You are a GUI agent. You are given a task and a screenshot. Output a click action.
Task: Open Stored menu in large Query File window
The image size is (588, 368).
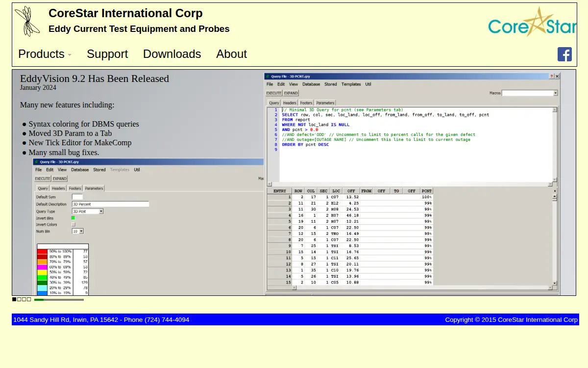click(x=331, y=84)
